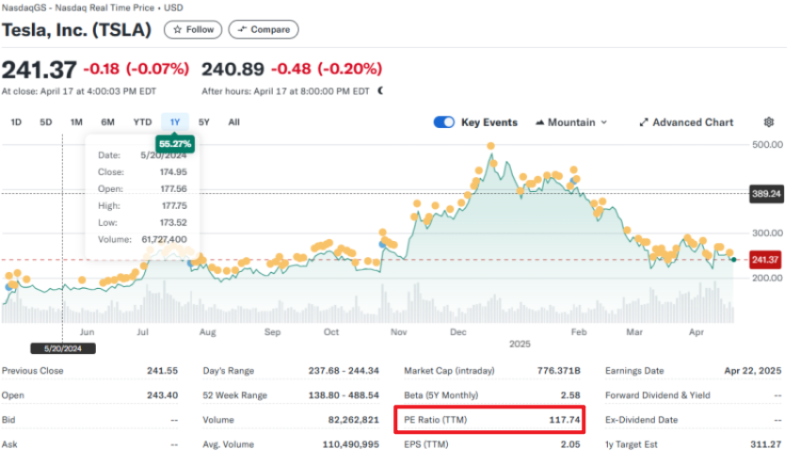The width and height of the screenshot is (800, 465).
Task: Click the Ex-Dividend Date label
Action: click(x=641, y=420)
